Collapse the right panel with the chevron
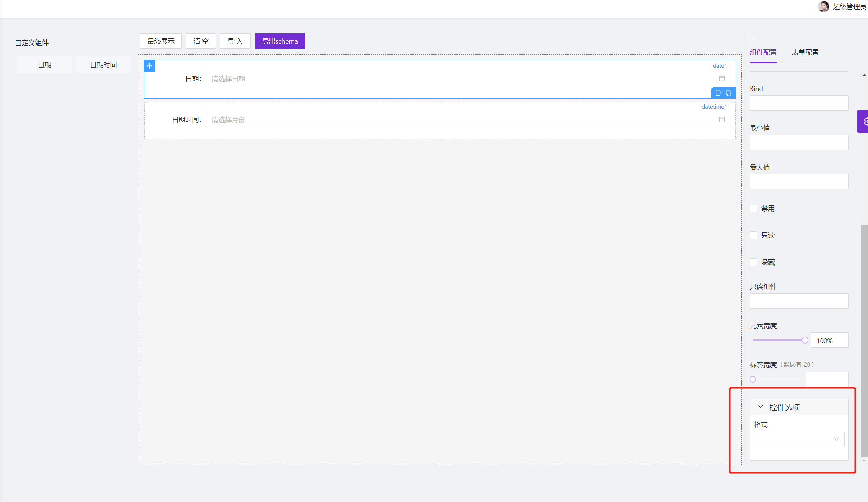 753,39
